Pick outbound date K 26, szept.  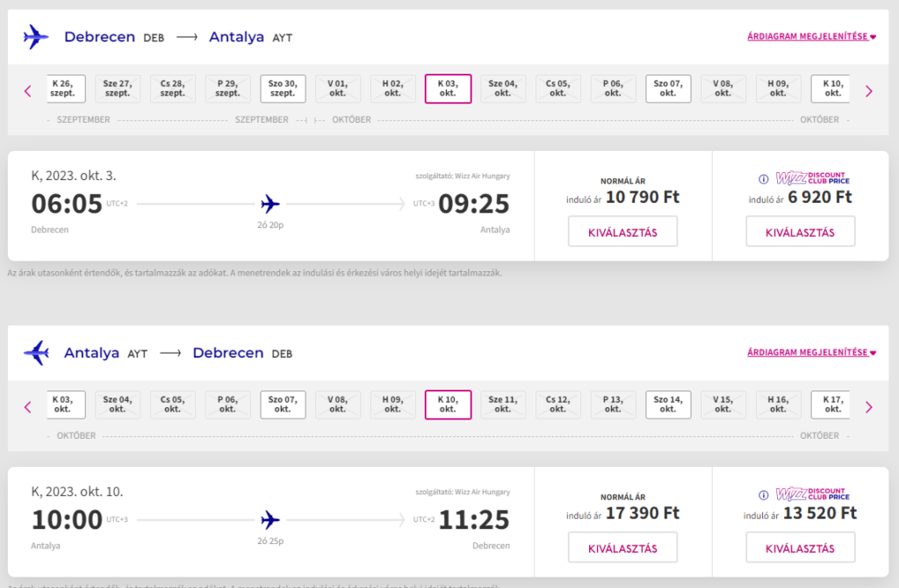click(x=66, y=89)
